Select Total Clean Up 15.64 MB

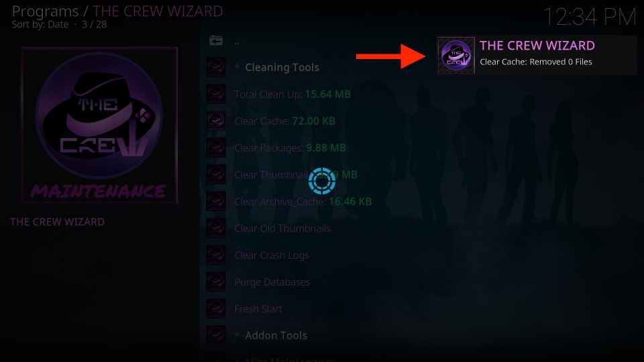[x=292, y=94]
